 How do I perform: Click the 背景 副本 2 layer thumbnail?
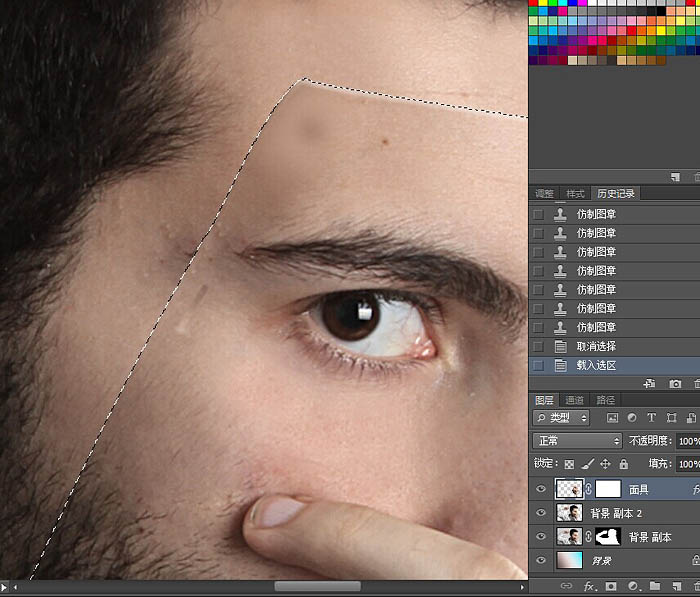click(x=569, y=513)
